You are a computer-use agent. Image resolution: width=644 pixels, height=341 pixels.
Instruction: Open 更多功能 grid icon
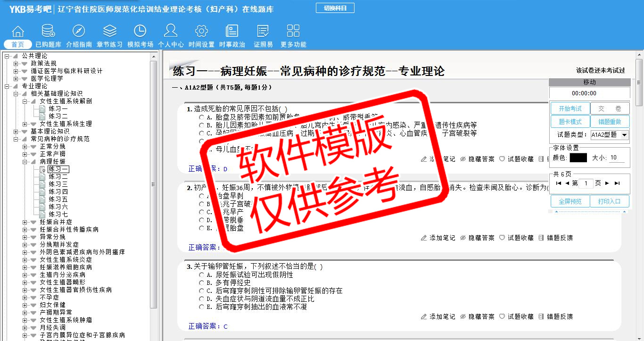pos(293,32)
